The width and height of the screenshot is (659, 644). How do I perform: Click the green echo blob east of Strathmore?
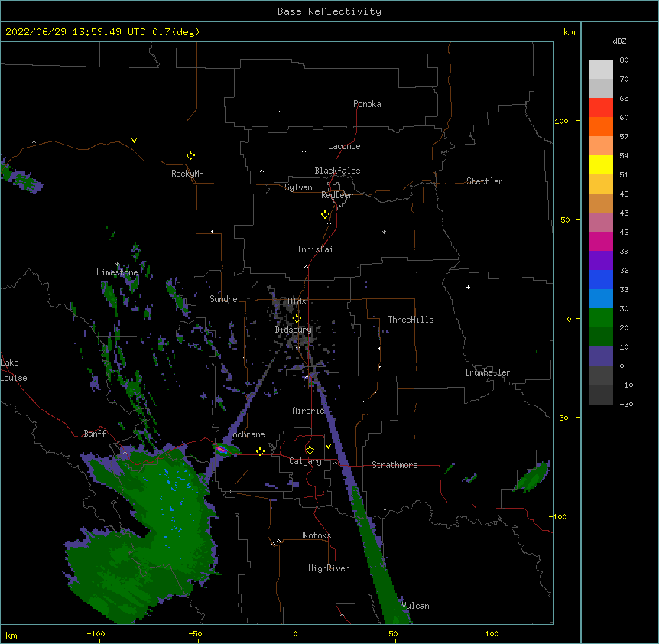[x=531, y=477]
